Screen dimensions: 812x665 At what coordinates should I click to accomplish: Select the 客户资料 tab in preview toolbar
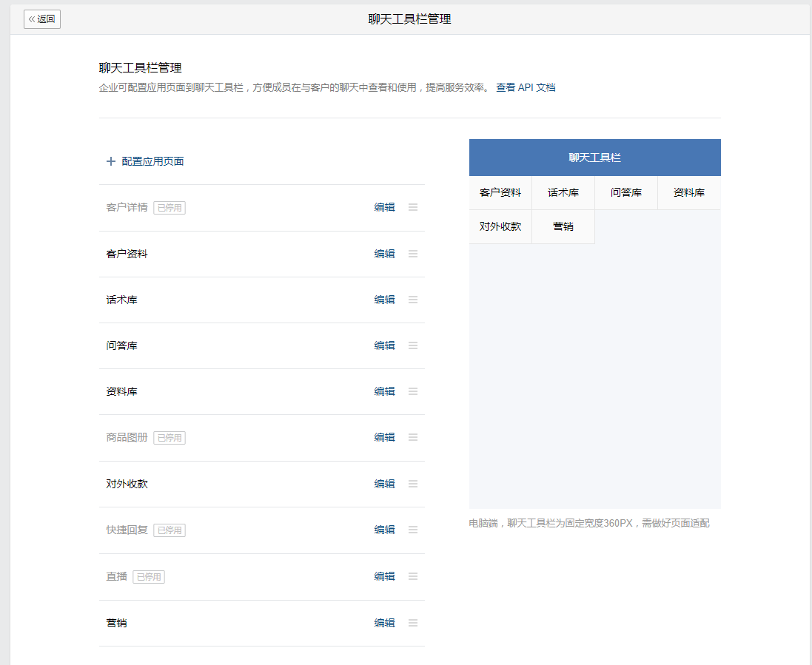pos(500,192)
